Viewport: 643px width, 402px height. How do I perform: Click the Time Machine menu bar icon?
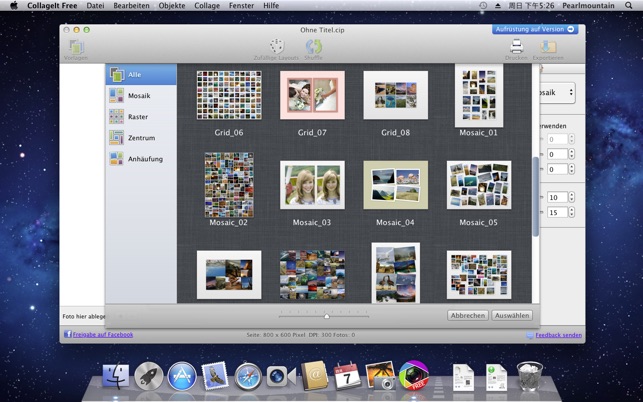tap(483, 6)
